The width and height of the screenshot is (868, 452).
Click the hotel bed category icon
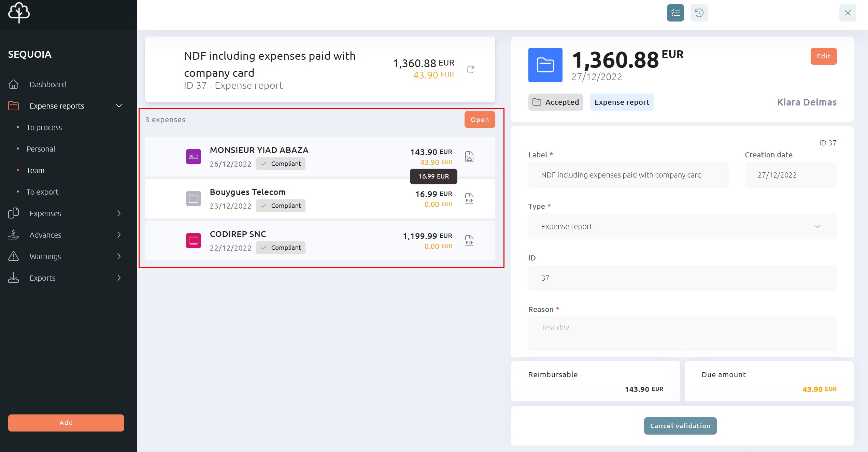tap(194, 157)
